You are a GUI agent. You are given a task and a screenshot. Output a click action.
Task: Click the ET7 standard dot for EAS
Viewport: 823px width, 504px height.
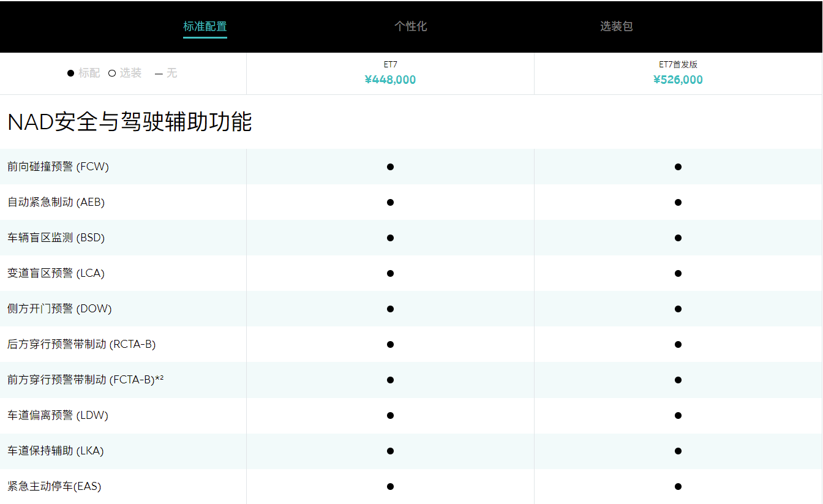pos(390,486)
